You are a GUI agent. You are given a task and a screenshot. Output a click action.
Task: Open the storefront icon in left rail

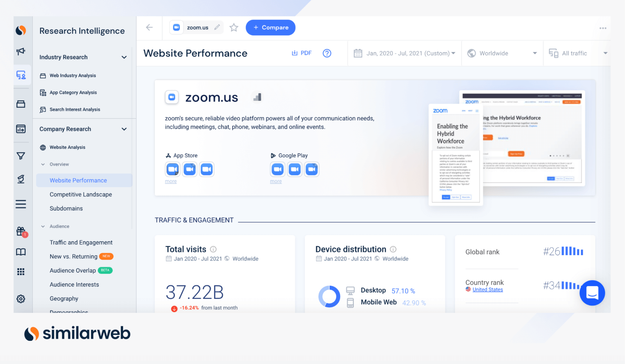click(21, 104)
